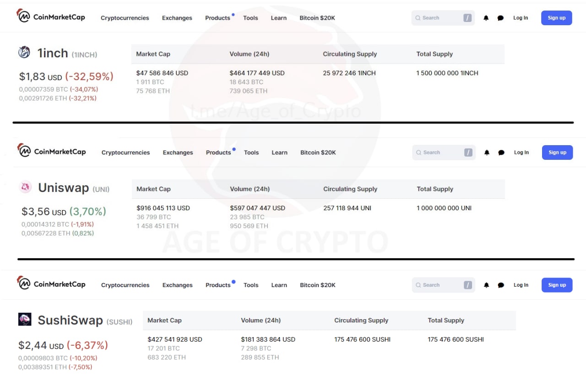The width and height of the screenshot is (586, 392).
Task: Click the SushiSwap coin logo icon
Action: (x=25, y=319)
